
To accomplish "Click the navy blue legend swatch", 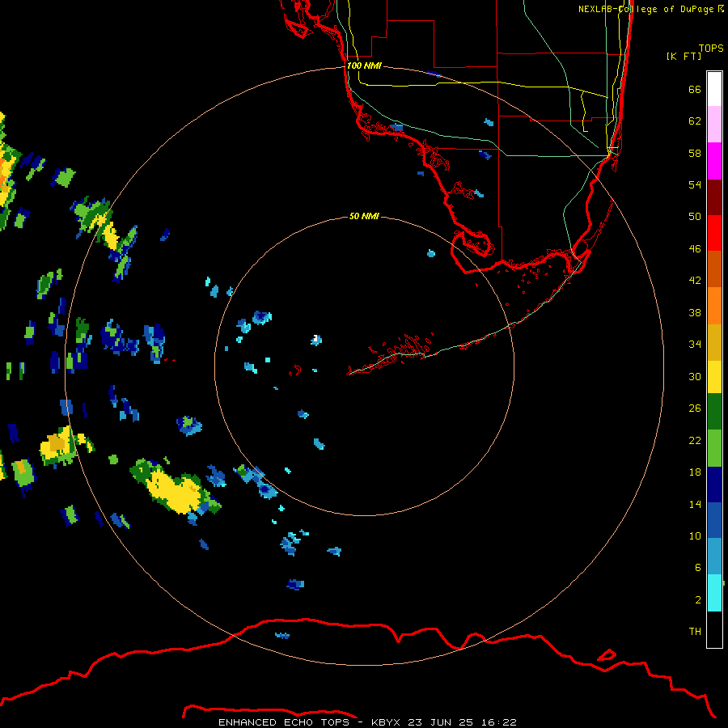I will (x=714, y=485).
